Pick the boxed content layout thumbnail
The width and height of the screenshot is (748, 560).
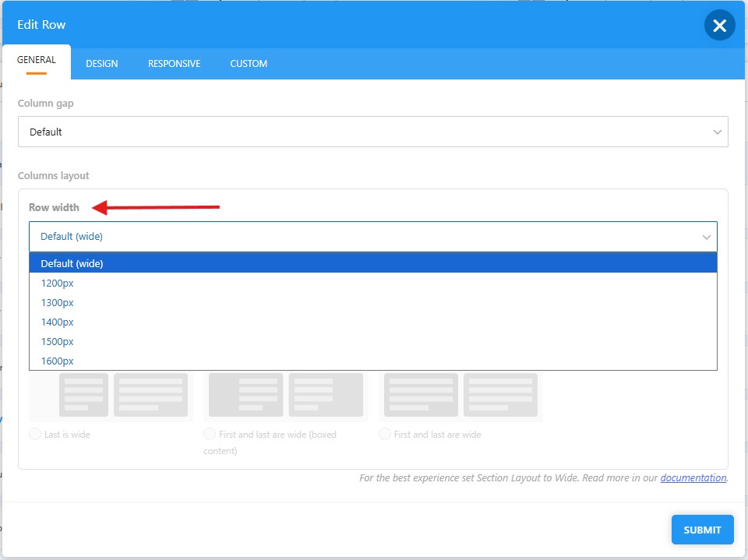pyautogui.click(x=286, y=395)
